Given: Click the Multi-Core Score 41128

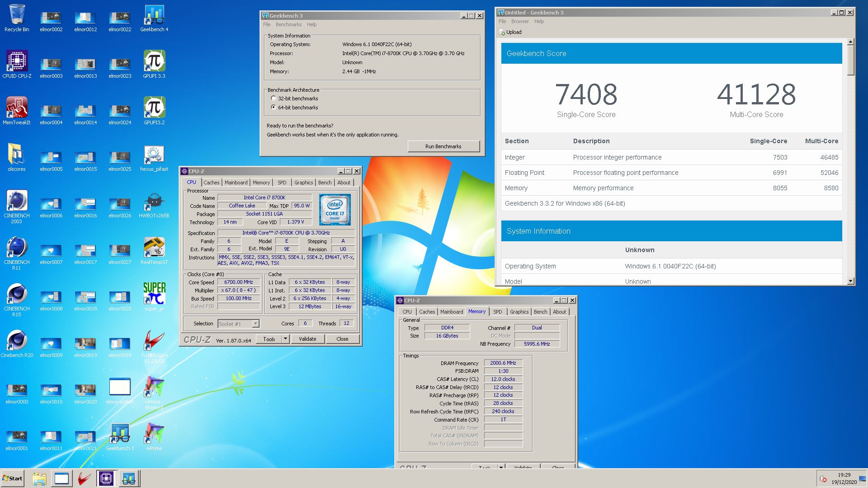Looking at the screenshot, I should click(756, 94).
